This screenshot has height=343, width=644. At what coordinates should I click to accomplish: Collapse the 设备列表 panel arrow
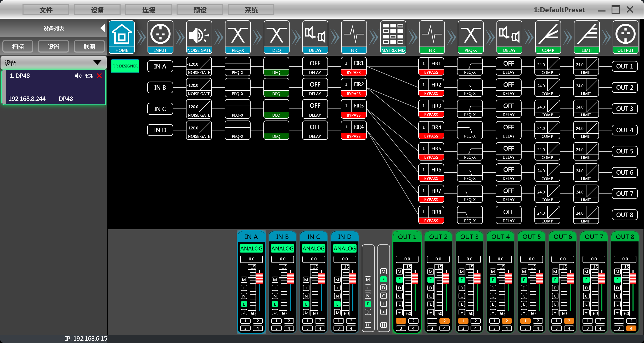[103, 28]
